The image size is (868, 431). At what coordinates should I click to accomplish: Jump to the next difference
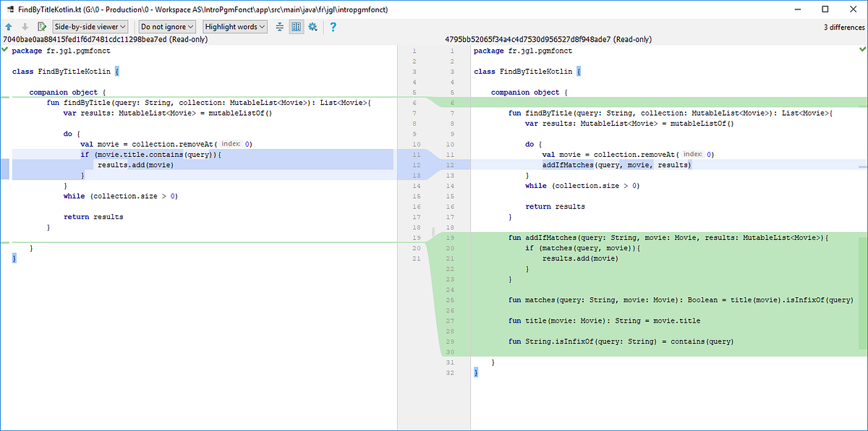[25, 27]
